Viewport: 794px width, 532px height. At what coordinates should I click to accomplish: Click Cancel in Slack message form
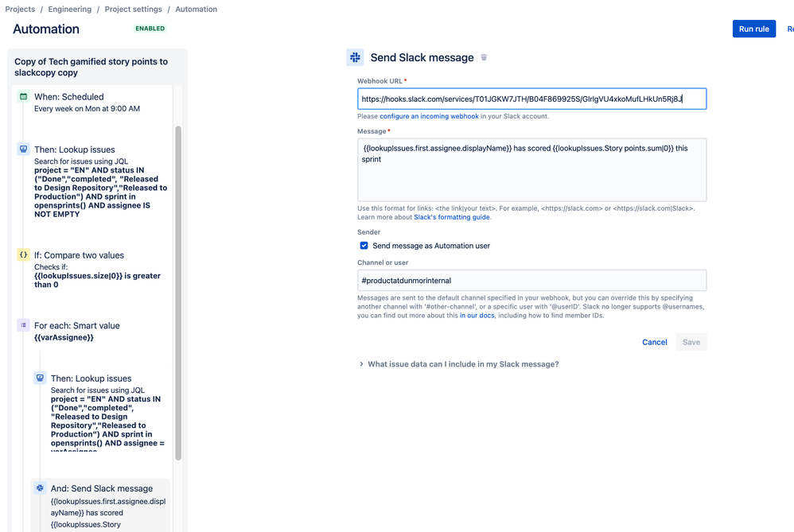click(x=654, y=342)
